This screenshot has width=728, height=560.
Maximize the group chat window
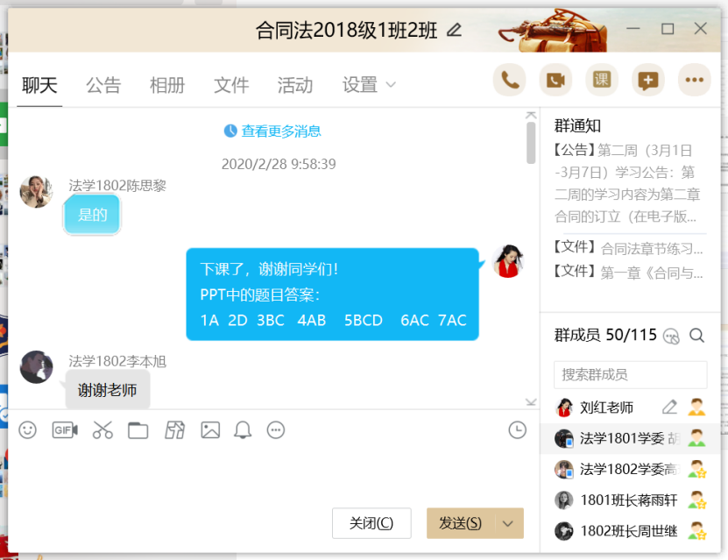click(668, 29)
